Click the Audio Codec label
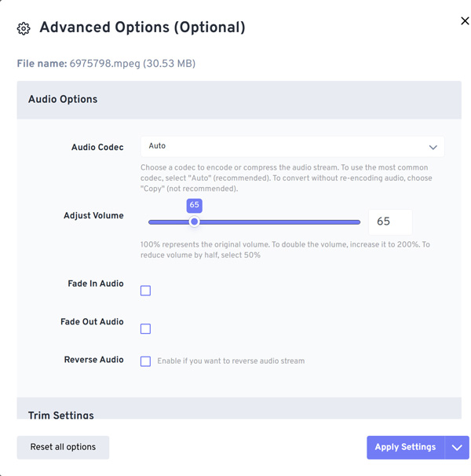Viewport: 471px width, 476px height. 97,147
